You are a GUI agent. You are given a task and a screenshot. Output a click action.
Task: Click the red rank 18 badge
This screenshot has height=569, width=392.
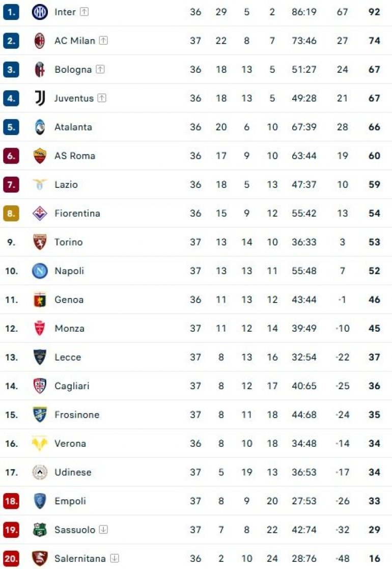pos(11,501)
